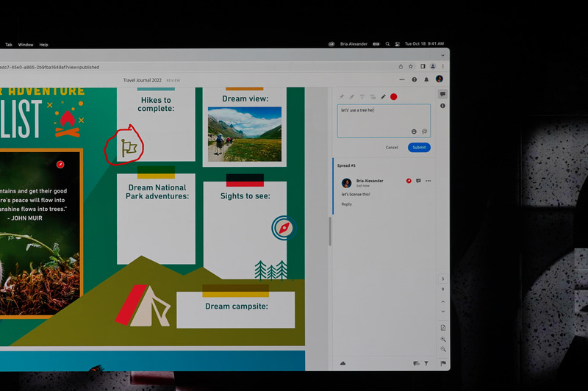Viewport: 588px width, 391px height.
Task: Click the Spread #5 heading
Action: pos(346,165)
